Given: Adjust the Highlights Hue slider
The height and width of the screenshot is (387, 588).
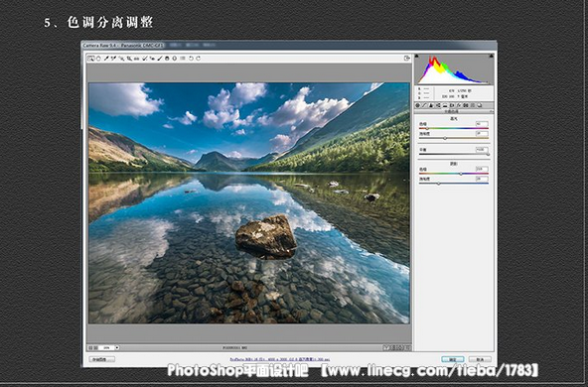Looking at the screenshot, I should pos(427,128).
